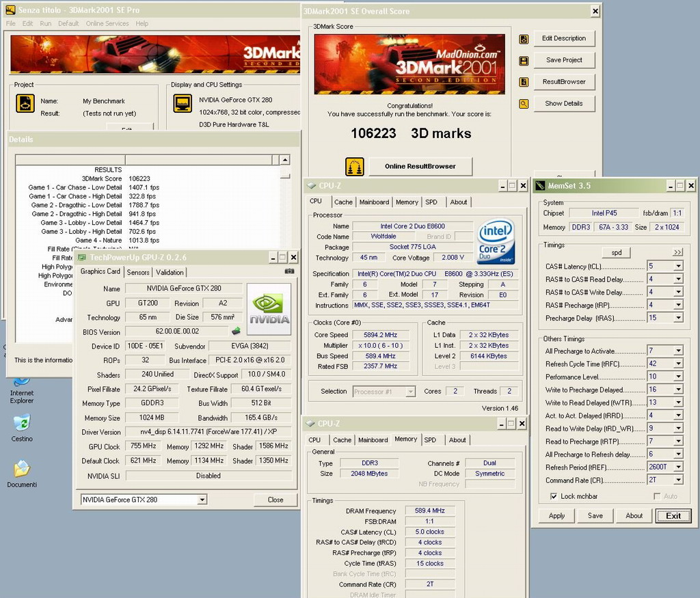Switch to the Validation tab in GPU-Z

pos(170,272)
